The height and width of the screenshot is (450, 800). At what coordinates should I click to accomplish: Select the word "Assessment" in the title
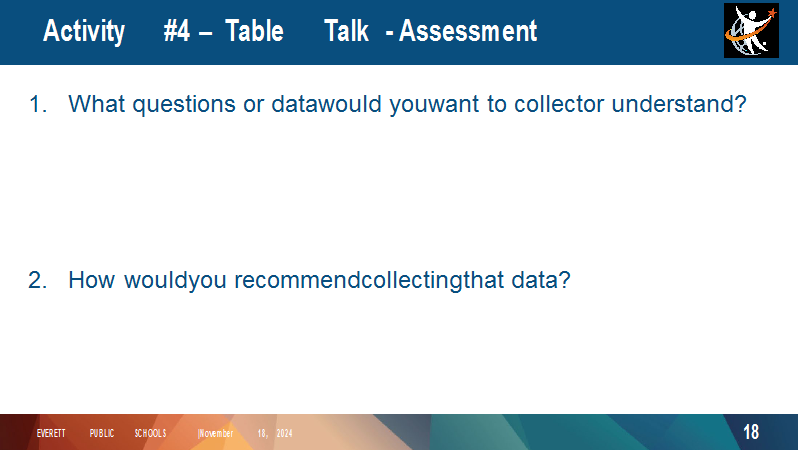click(468, 31)
